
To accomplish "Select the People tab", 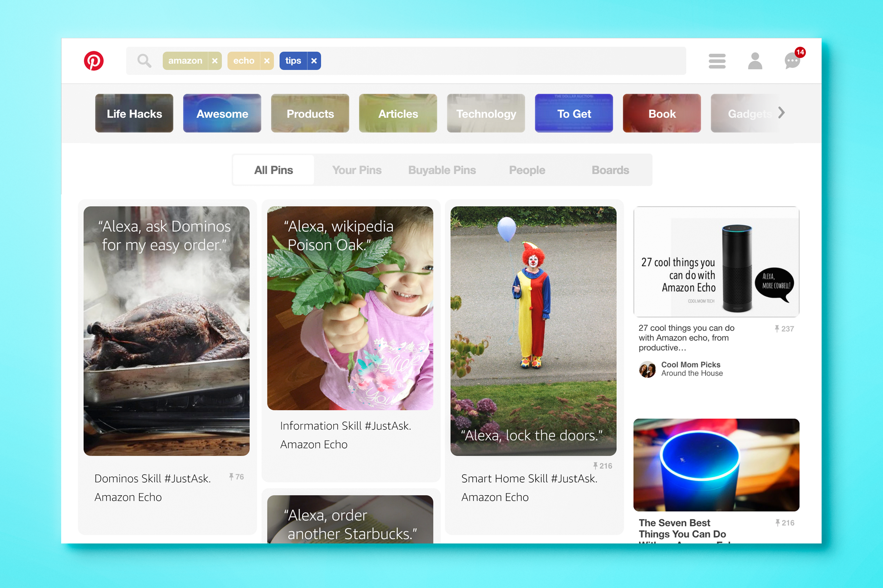I will 527,170.
